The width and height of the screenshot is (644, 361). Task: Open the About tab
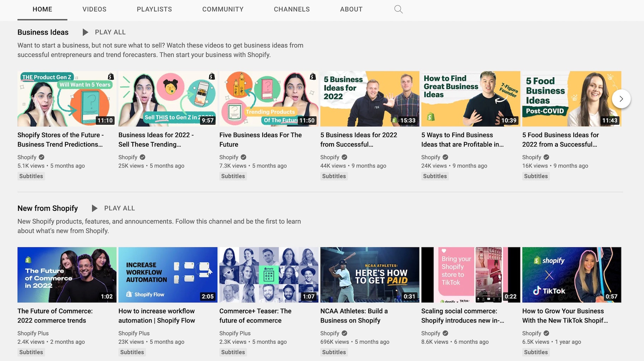(351, 9)
